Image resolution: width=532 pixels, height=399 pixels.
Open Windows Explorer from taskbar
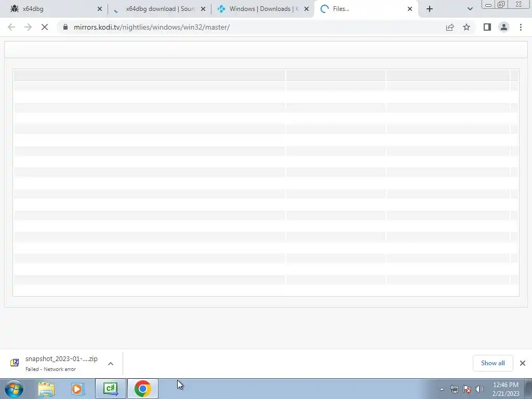click(x=46, y=389)
